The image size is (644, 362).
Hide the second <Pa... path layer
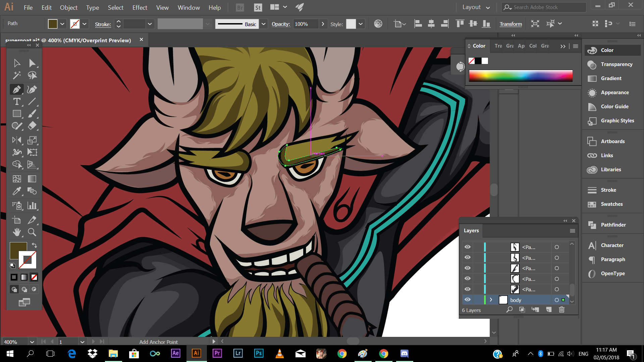pyautogui.click(x=468, y=257)
